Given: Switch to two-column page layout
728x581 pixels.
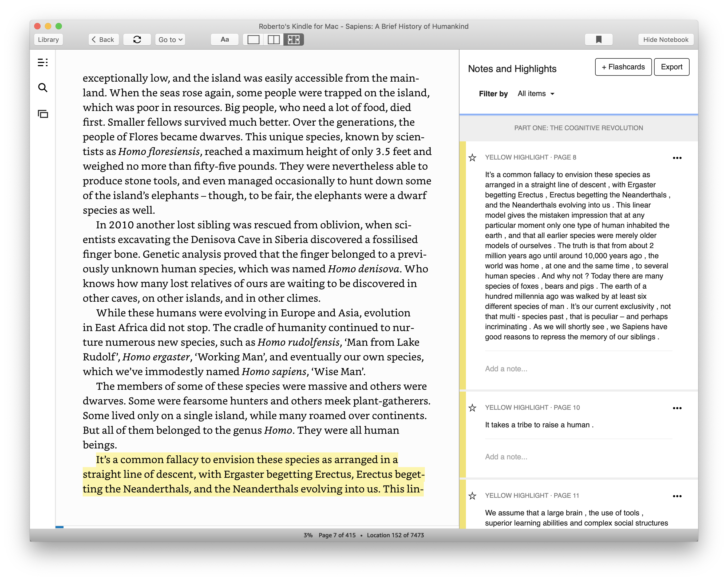Looking at the screenshot, I should click(274, 39).
